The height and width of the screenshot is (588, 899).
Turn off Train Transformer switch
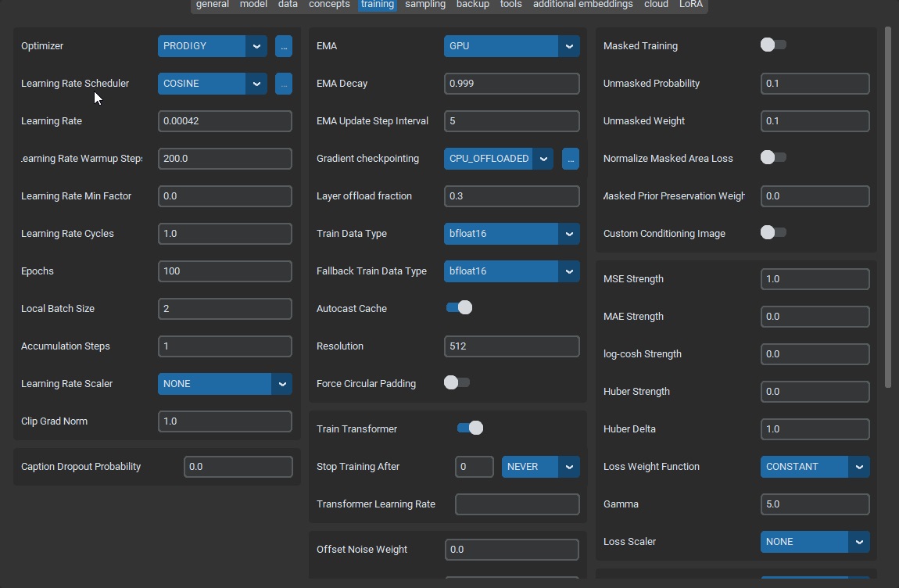(x=470, y=428)
